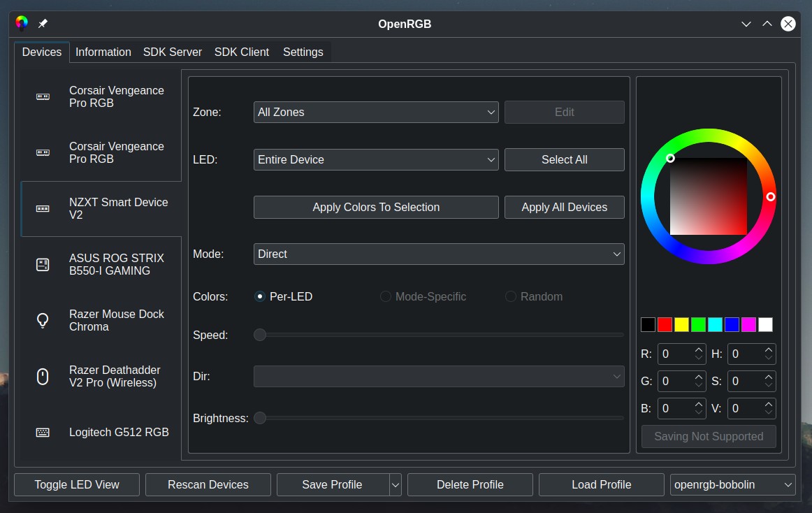Click the first Corsair Vengeance Pro RGB RAM icon
The width and height of the screenshot is (812, 513).
tap(43, 97)
